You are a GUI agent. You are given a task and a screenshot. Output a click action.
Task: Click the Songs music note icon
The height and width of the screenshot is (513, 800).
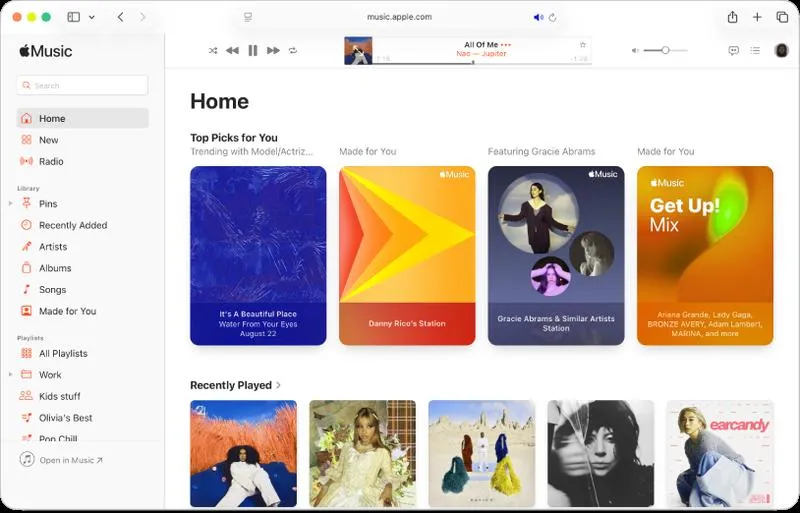(27, 289)
